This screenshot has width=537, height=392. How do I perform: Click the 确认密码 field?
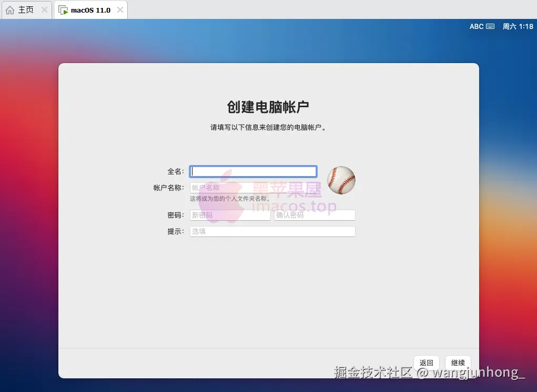point(314,215)
